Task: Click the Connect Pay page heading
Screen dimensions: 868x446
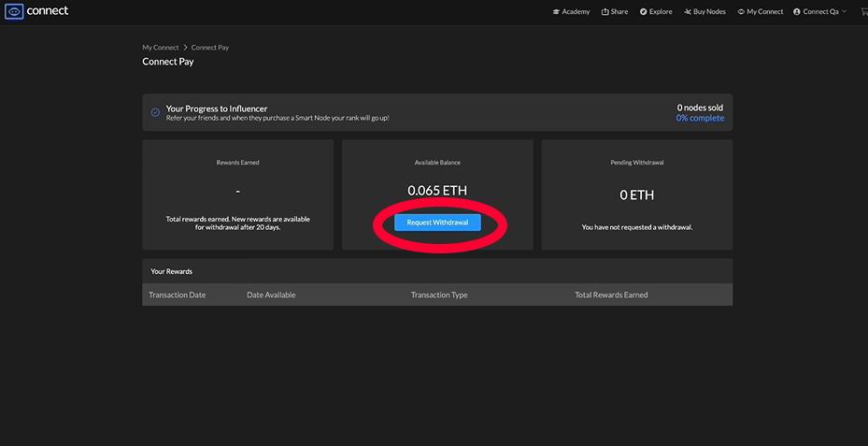Action: (x=168, y=62)
